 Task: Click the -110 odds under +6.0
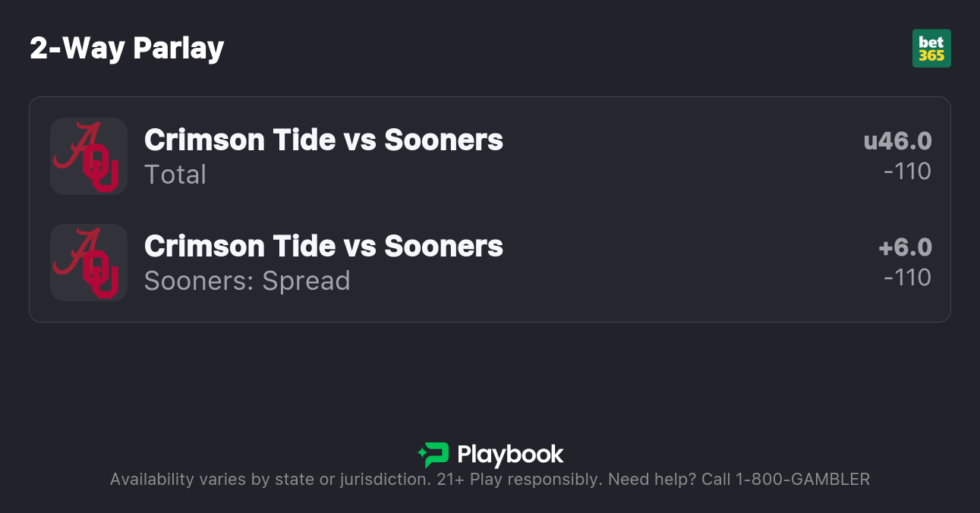tap(907, 278)
